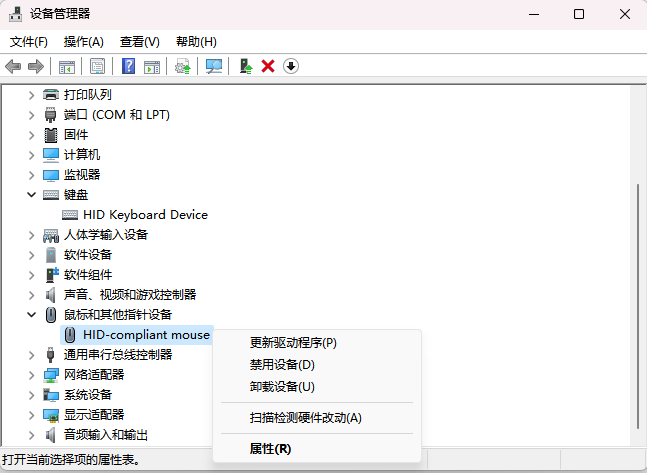Click the speaker icon next to 声音、视频和游戏控制器
The image size is (647, 473).
[50, 295]
